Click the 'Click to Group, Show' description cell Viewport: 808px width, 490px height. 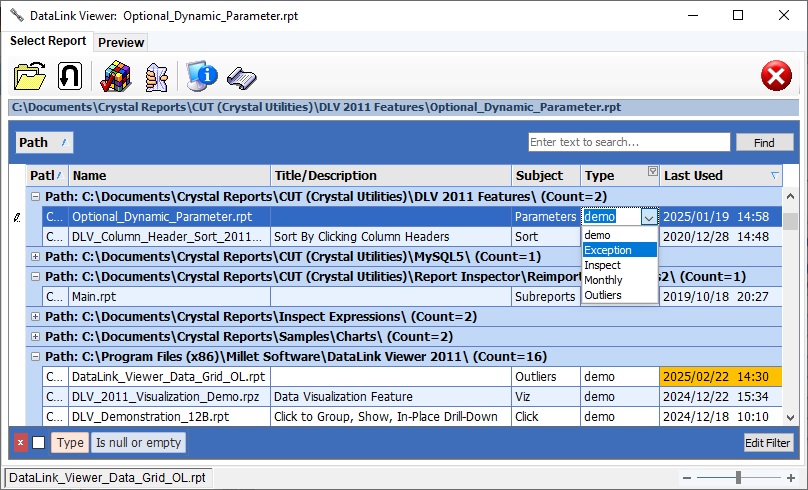click(x=391, y=417)
